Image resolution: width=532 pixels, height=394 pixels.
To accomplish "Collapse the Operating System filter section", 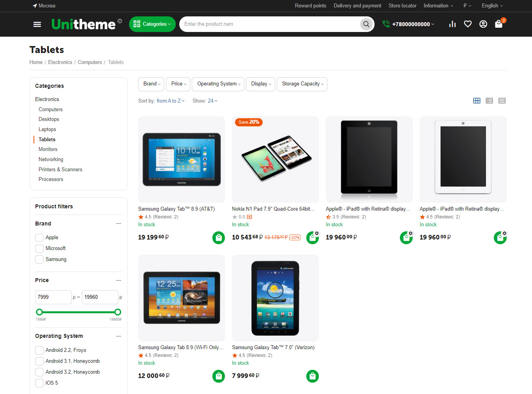I will (119, 336).
